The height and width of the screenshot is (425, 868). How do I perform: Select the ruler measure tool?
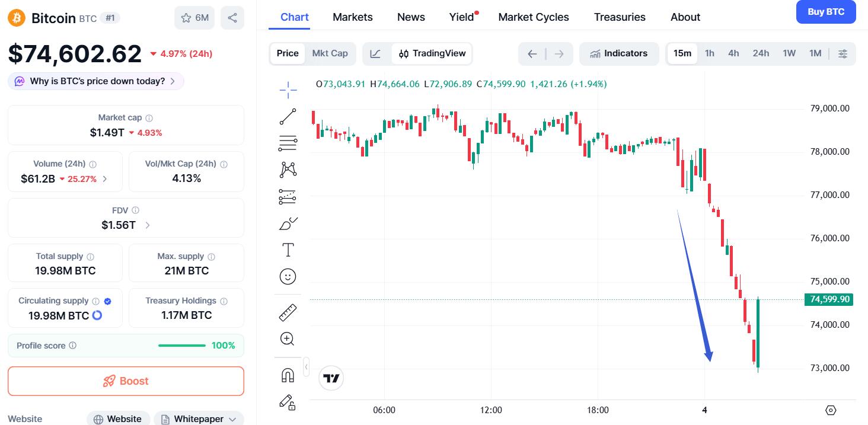pyautogui.click(x=288, y=312)
